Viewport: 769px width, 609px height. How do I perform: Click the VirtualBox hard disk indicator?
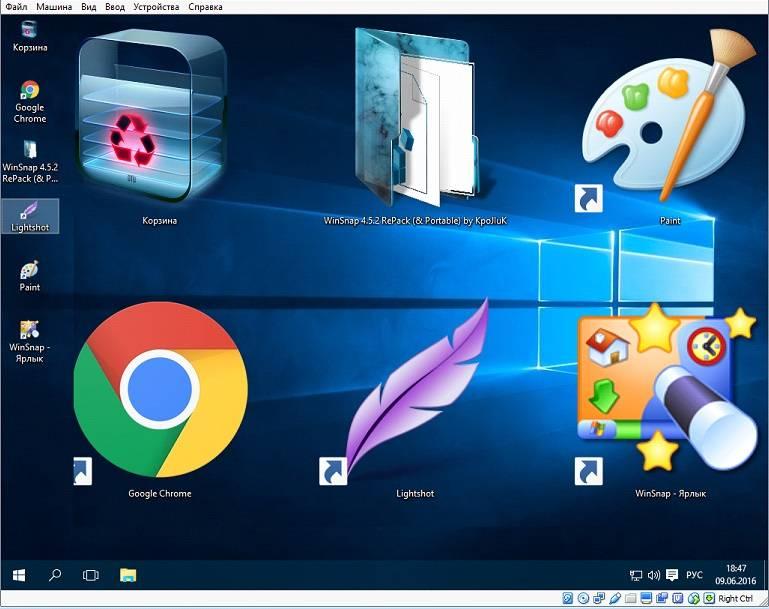click(x=568, y=598)
